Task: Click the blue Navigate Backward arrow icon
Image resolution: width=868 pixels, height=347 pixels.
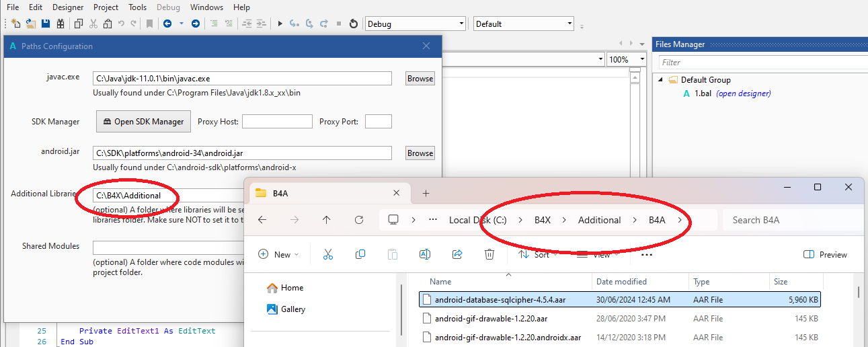Action: 167,24
